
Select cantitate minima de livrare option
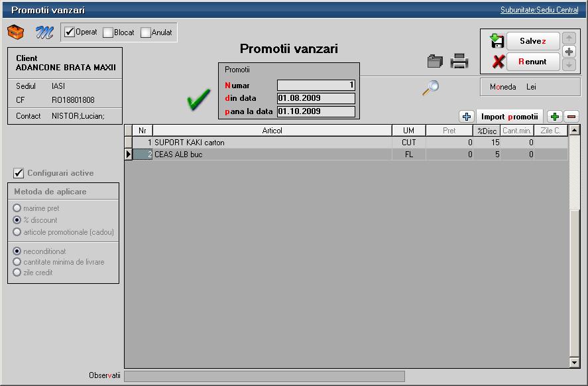(17, 261)
